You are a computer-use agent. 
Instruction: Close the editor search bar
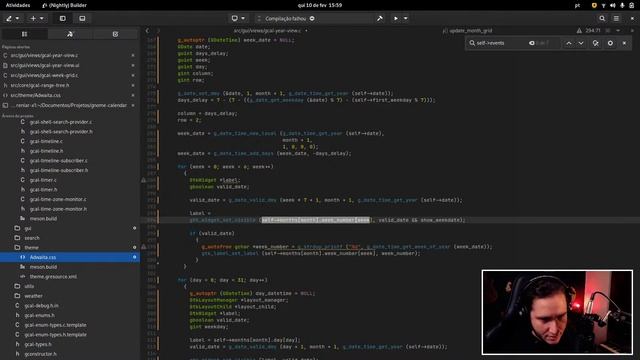pos(624,43)
